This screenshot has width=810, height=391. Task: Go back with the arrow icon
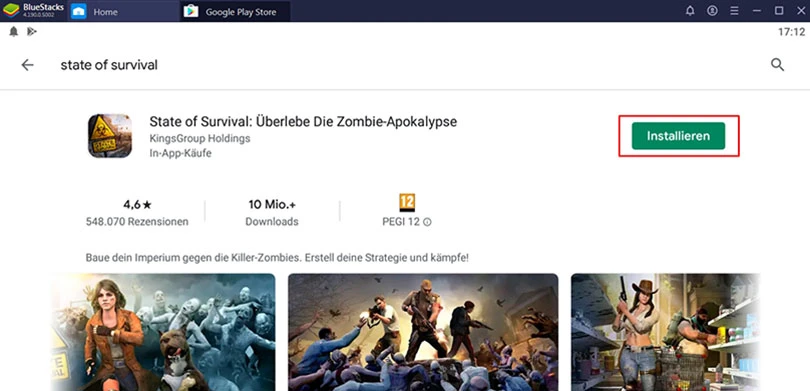point(27,65)
